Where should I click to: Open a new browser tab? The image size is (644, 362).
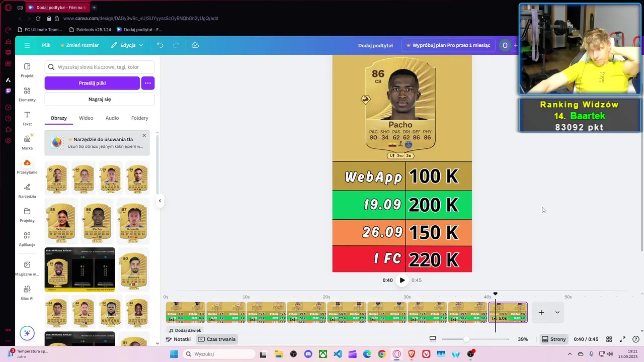point(94,8)
